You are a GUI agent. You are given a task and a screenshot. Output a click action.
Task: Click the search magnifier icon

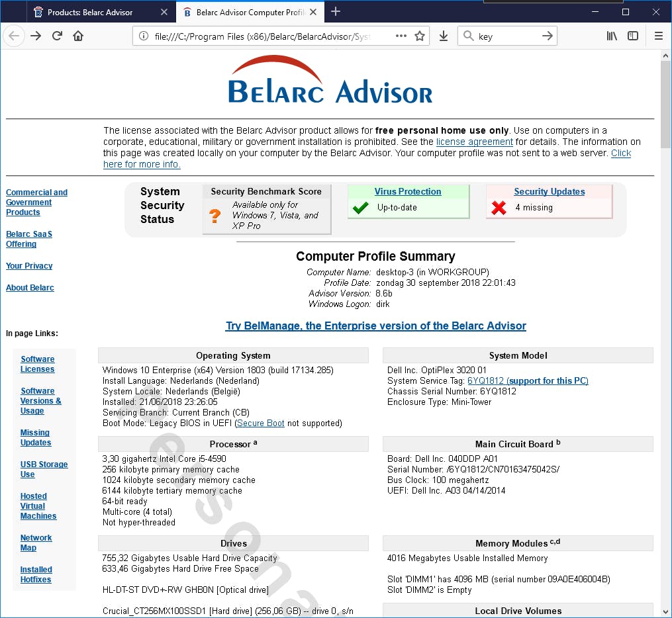[469, 36]
